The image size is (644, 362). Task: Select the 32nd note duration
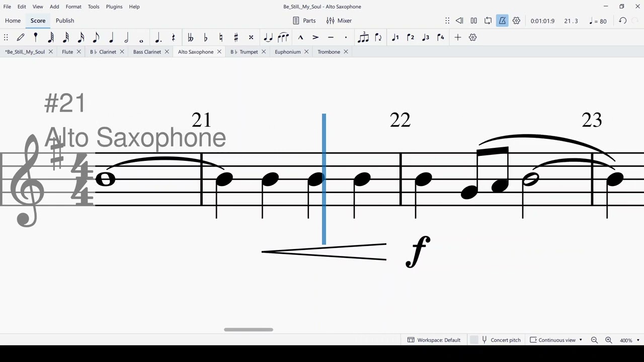tap(66, 37)
